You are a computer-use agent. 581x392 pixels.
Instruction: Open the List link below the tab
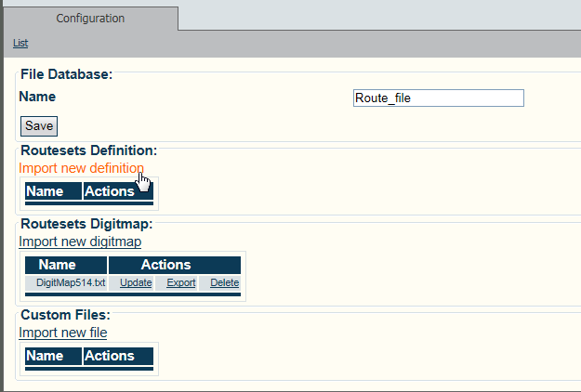point(20,44)
